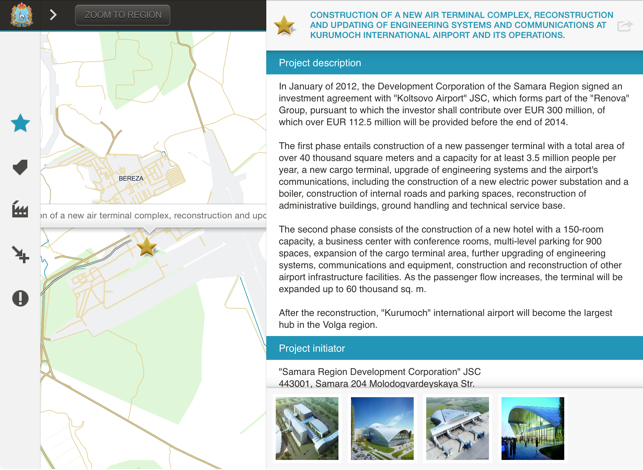Tap the map callout about the air terminal complex
This screenshot has height=470, width=643.
(x=153, y=216)
